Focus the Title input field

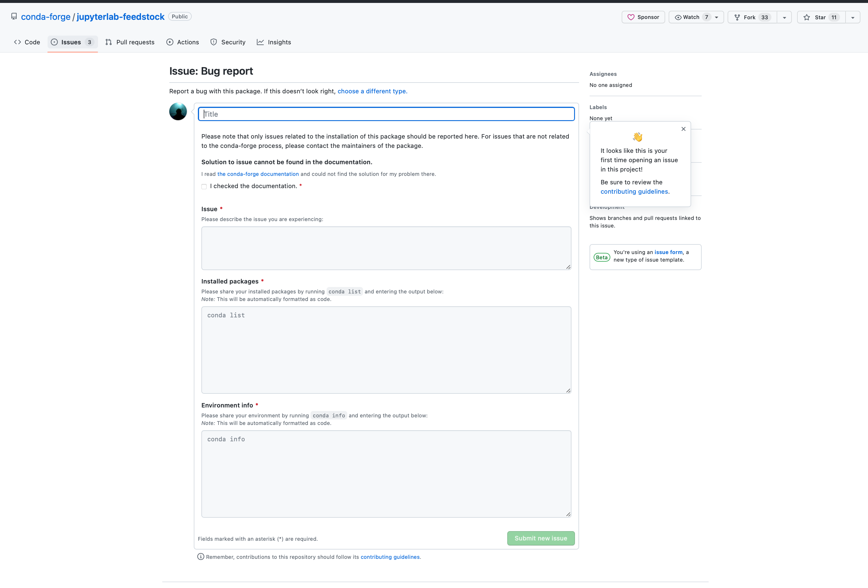pyautogui.click(x=386, y=114)
